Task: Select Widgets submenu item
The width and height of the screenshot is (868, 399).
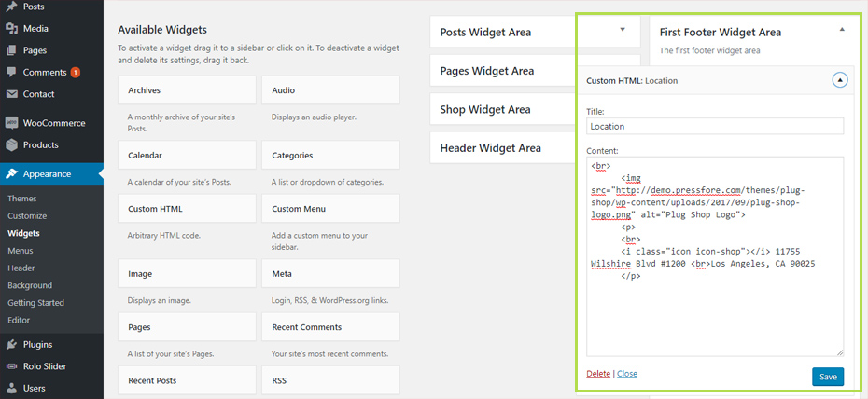Action: [24, 233]
